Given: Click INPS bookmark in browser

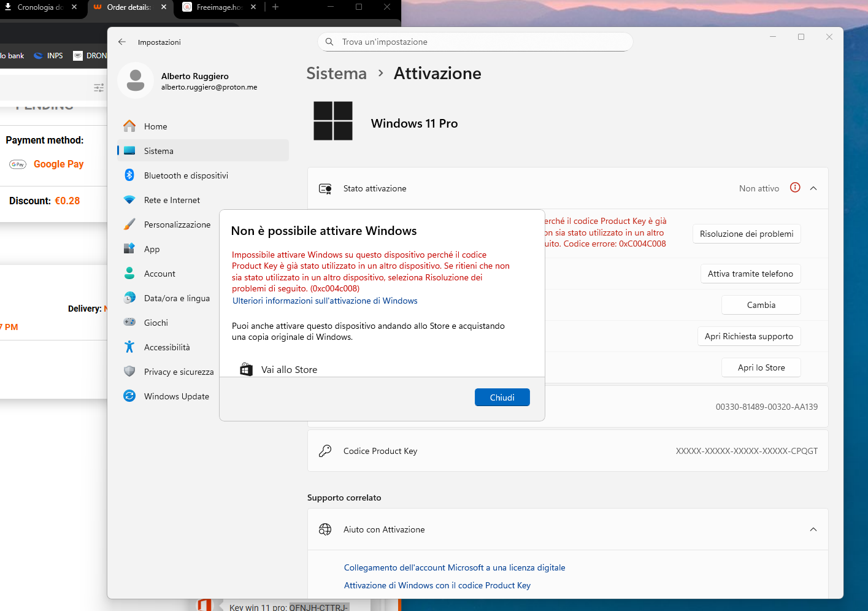Looking at the screenshot, I should [x=48, y=56].
